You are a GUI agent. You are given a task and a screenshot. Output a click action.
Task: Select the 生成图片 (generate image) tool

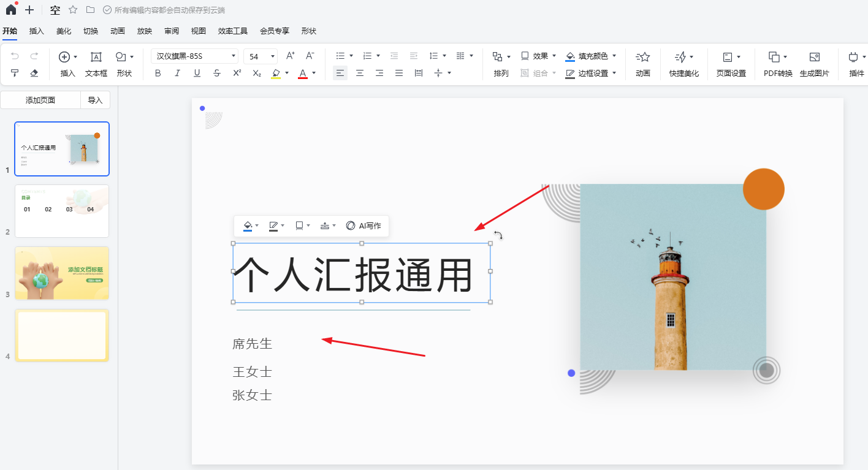pos(815,63)
